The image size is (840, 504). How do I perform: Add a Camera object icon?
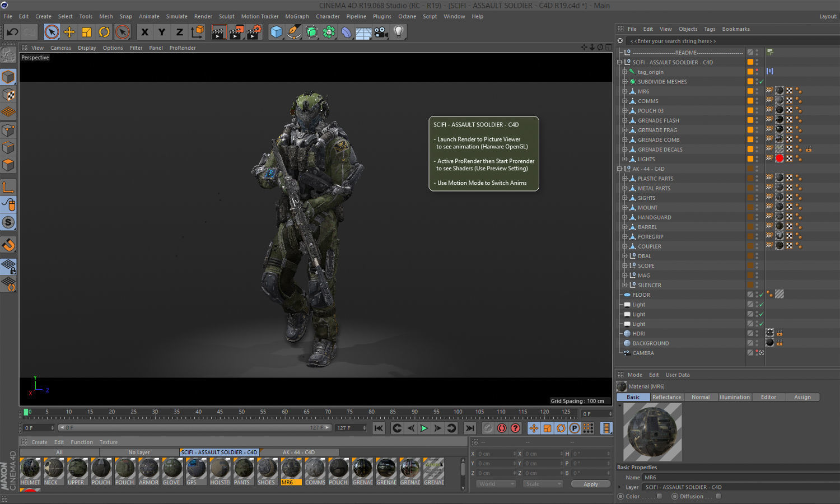tap(381, 32)
